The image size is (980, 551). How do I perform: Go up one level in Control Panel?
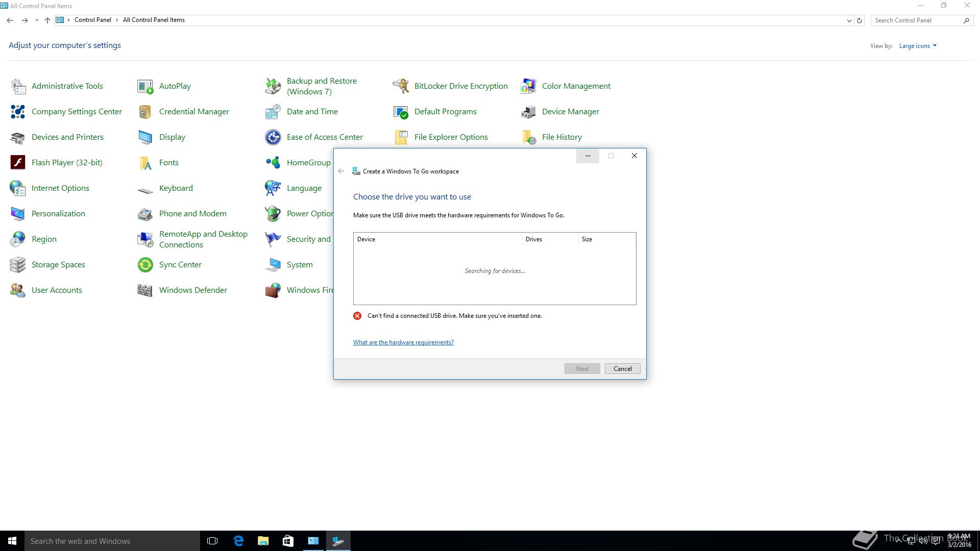pyautogui.click(x=47, y=20)
